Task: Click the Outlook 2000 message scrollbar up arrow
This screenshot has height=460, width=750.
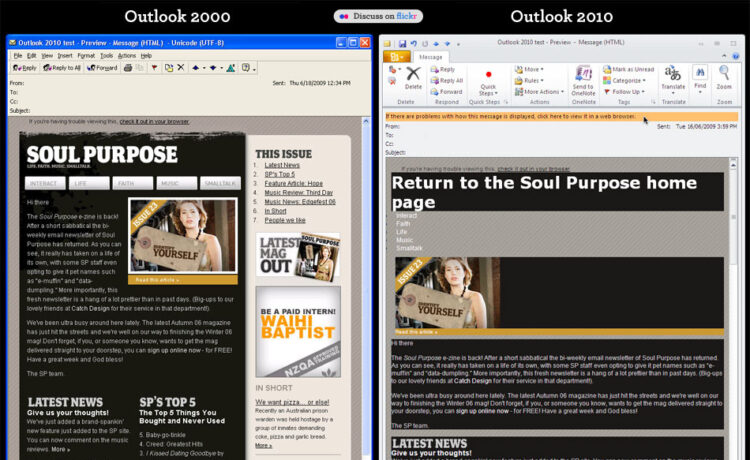Action: (366, 121)
